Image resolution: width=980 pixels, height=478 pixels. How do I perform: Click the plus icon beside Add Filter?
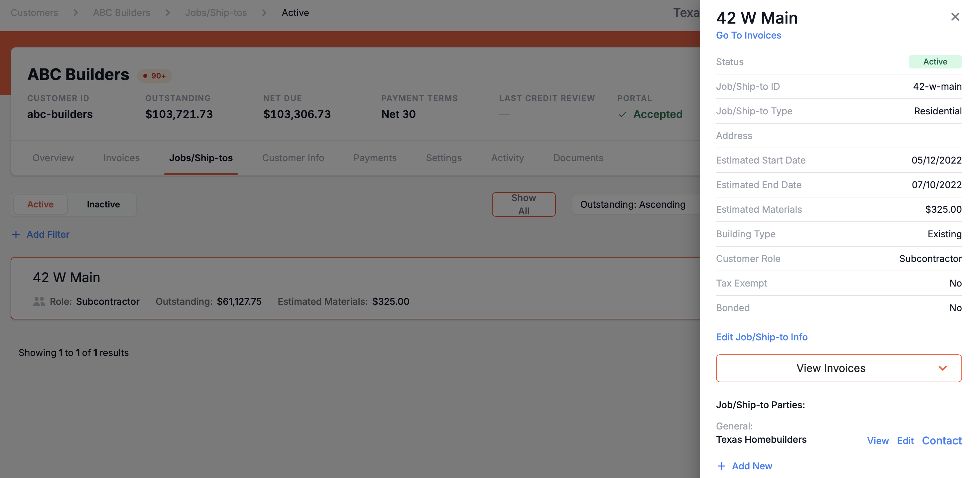[x=16, y=234]
